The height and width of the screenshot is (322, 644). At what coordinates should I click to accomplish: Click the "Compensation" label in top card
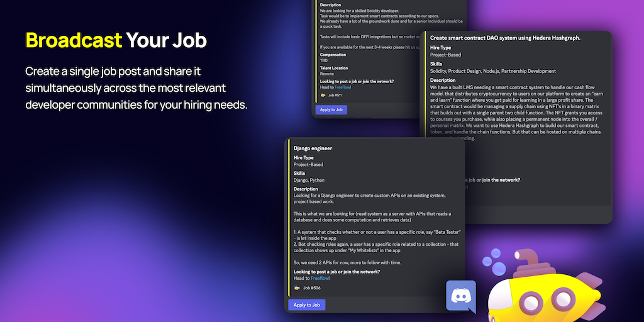tap(333, 55)
